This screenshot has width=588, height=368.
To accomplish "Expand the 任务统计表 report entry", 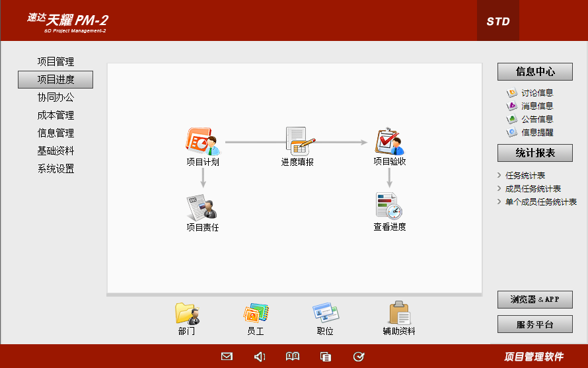I will [525, 176].
